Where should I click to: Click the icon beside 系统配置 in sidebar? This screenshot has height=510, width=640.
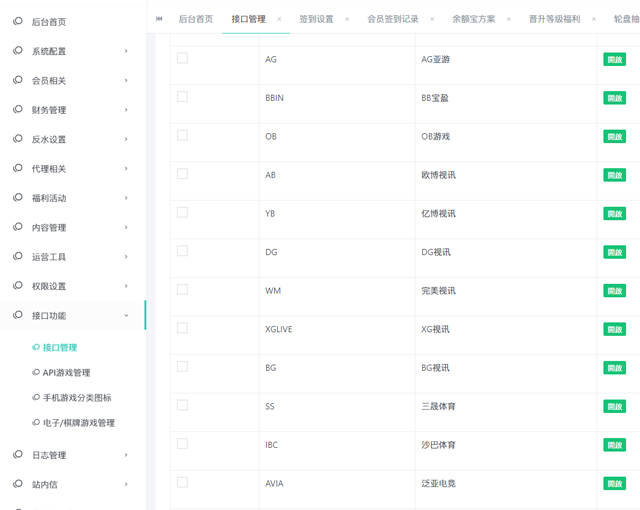18,51
